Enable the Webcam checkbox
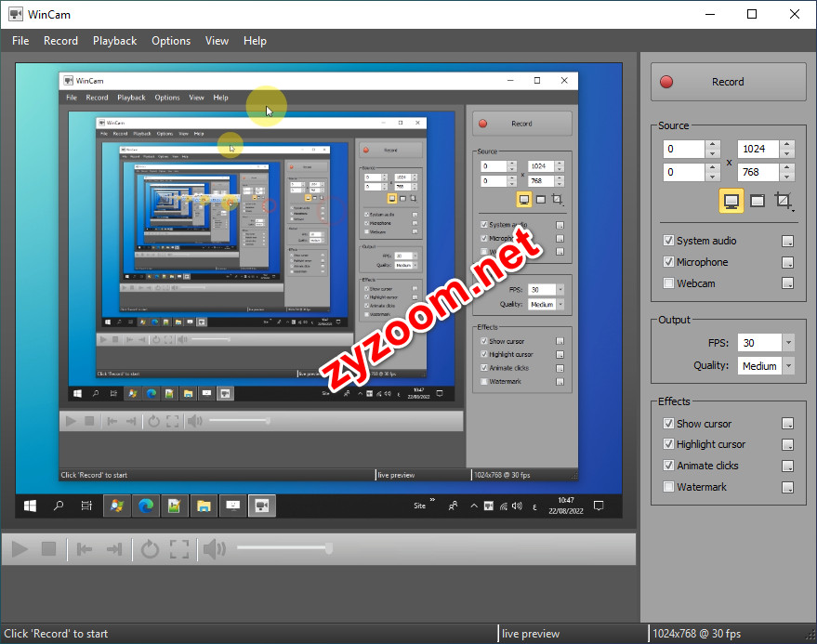This screenshot has width=817, height=644. point(668,283)
